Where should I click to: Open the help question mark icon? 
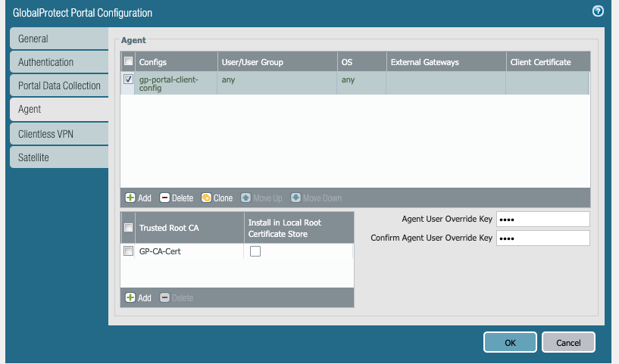pyautogui.click(x=598, y=11)
